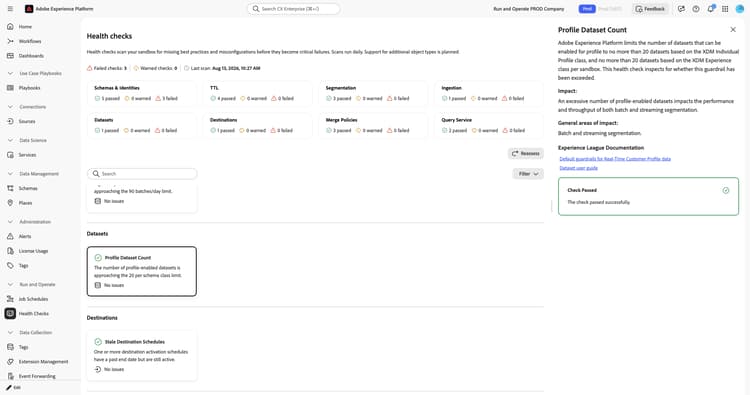
Task: Click the Adobe Experience Platform logo
Action: tap(29, 9)
